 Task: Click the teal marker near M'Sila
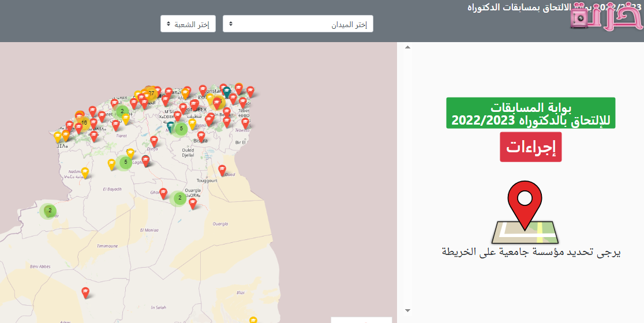170,125
